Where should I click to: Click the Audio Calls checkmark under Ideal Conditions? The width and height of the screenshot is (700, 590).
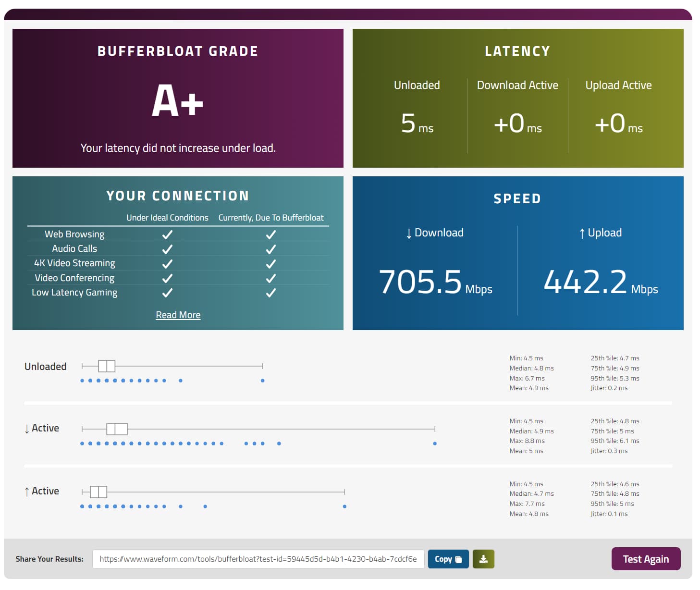167,249
